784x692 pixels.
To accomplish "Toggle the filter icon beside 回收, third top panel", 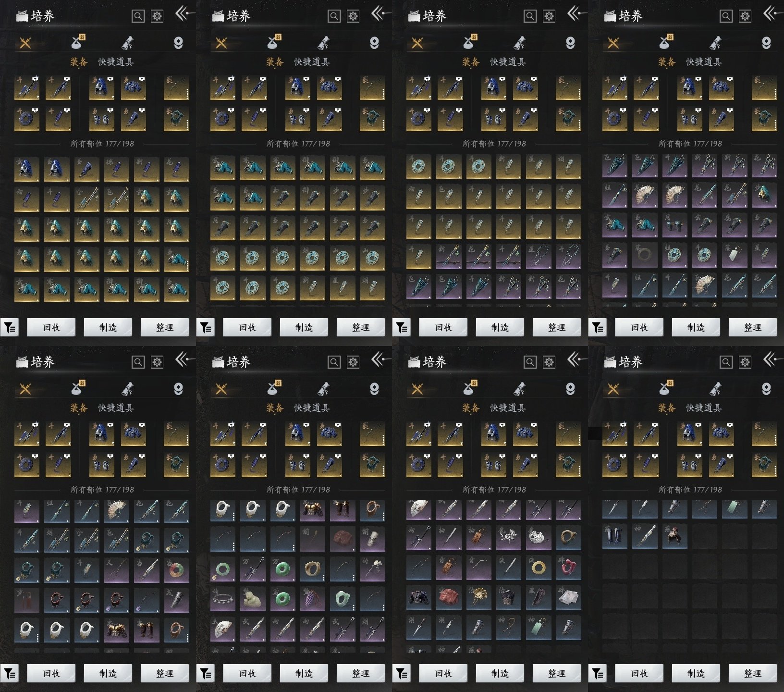I will coord(401,328).
